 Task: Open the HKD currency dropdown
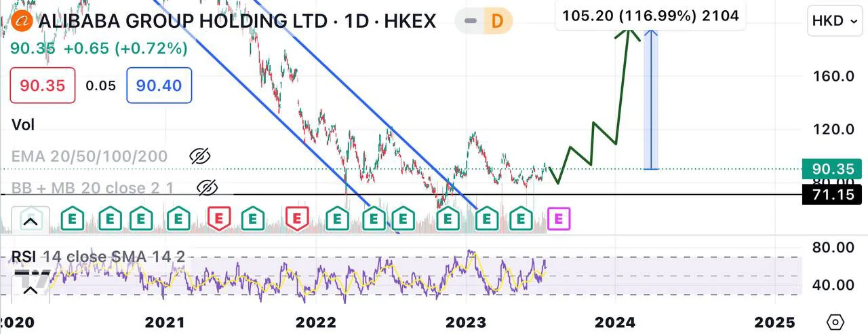(835, 21)
